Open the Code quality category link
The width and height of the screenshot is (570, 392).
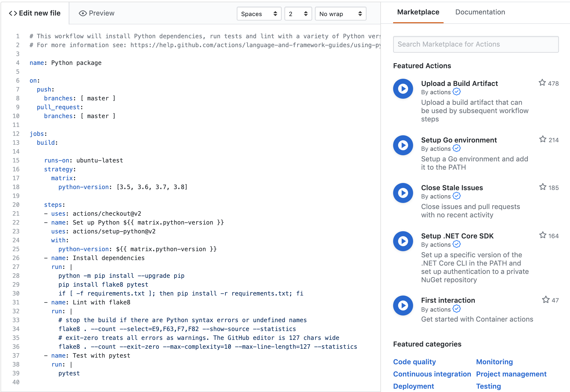(x=414, y=362)
